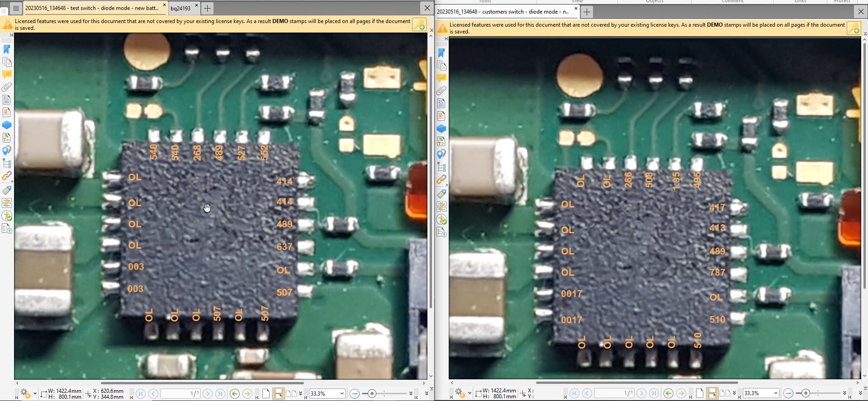The image size is (868, 401).
Task: Open the Accessibility checker pane in right window
Action: [441, 220]
